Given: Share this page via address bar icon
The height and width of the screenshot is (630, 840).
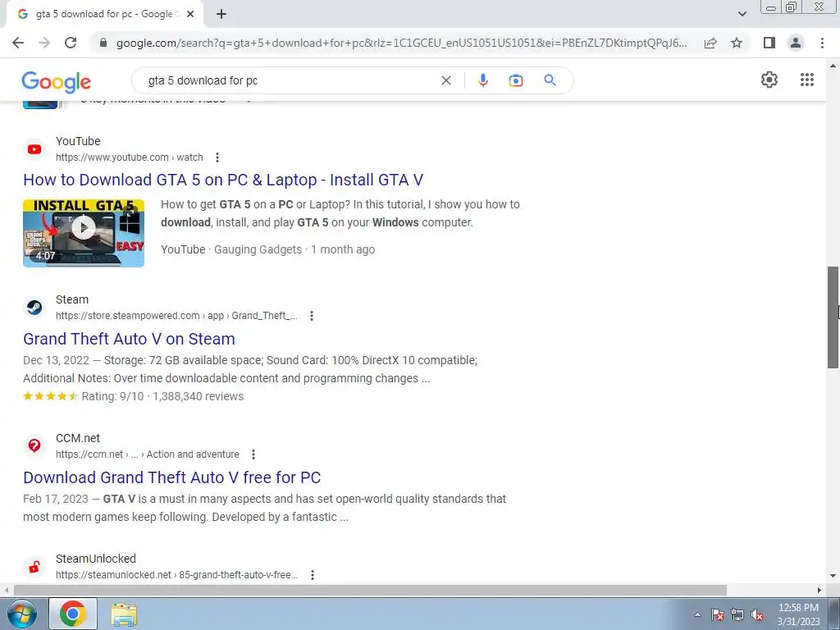Looking at the screenshot, I should (x=710, y=43).
